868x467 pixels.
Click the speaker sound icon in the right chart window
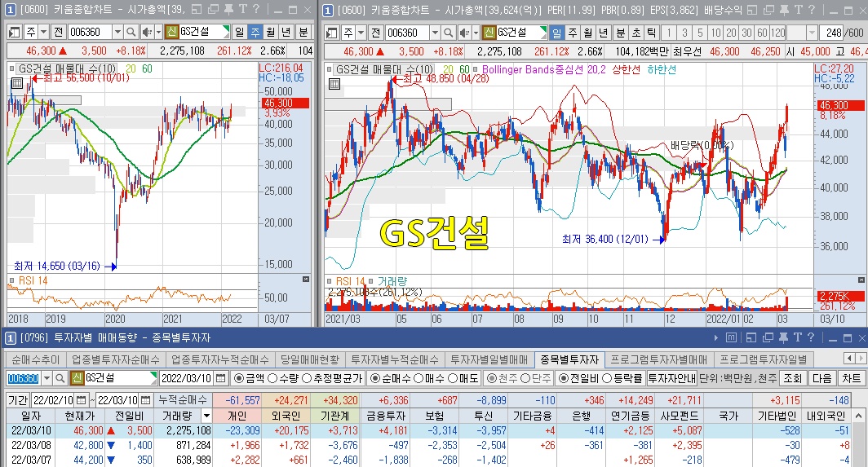click(x=464, y=33)
